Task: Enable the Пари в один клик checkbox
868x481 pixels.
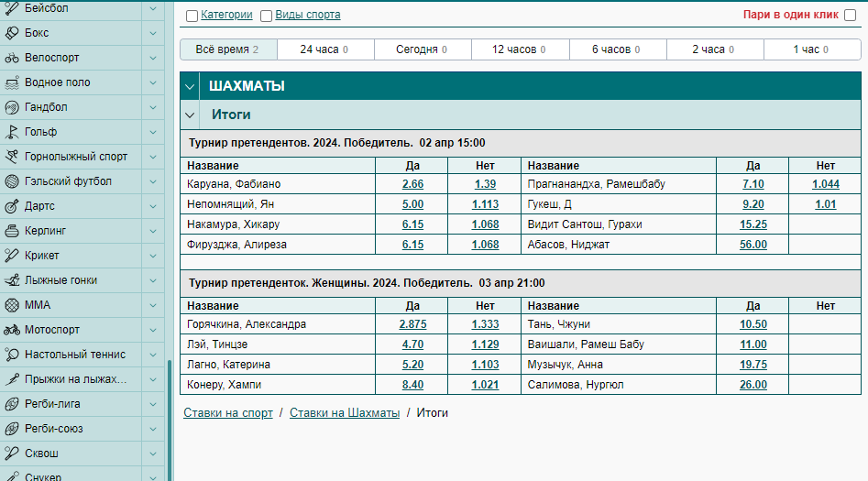Action: tap(851, 16)
